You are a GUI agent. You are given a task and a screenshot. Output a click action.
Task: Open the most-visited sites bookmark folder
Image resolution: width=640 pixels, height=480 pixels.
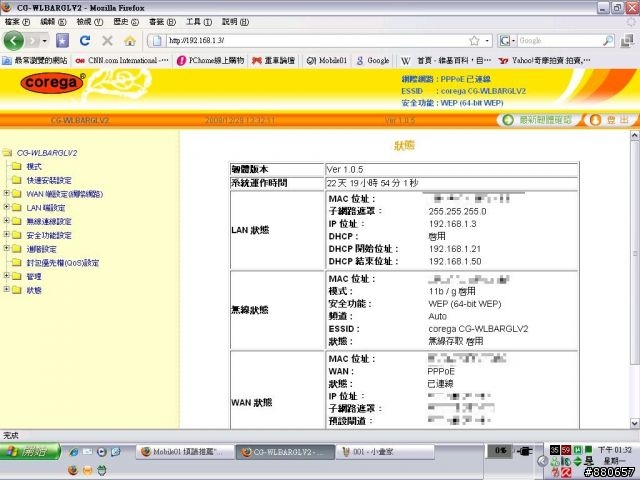35,60
